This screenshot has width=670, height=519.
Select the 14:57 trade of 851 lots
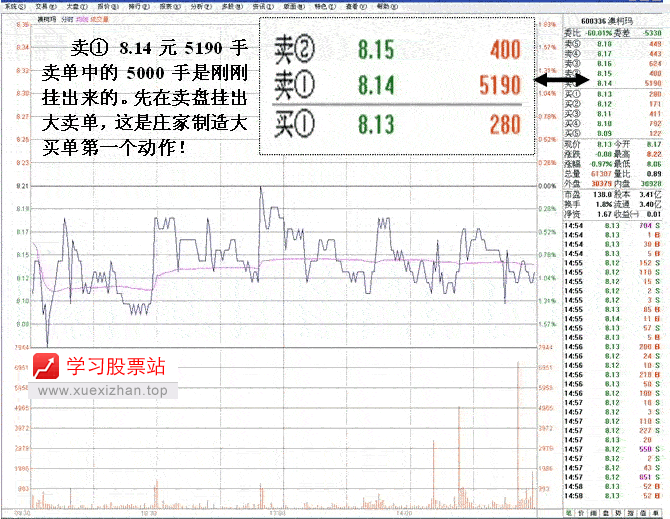point(613,477)
